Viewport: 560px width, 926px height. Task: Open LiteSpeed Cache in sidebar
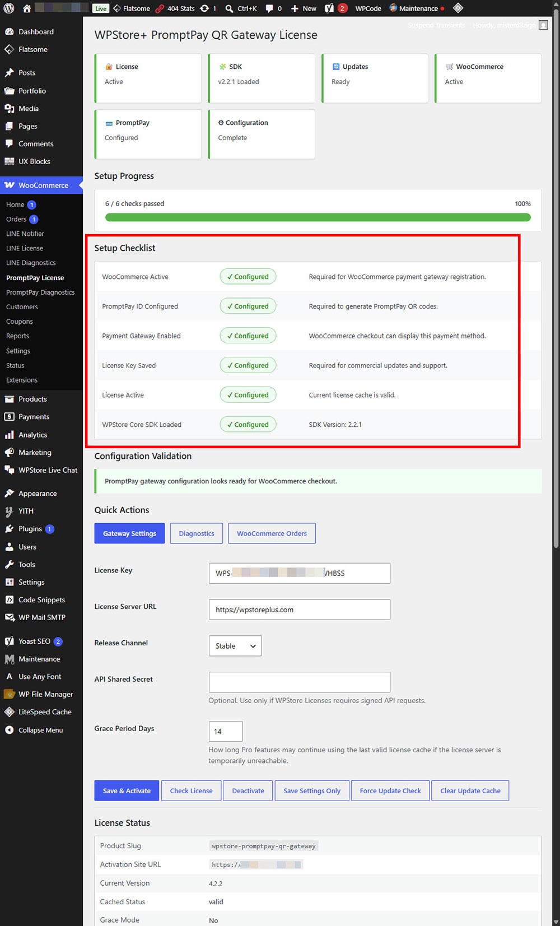click(45, 712)
